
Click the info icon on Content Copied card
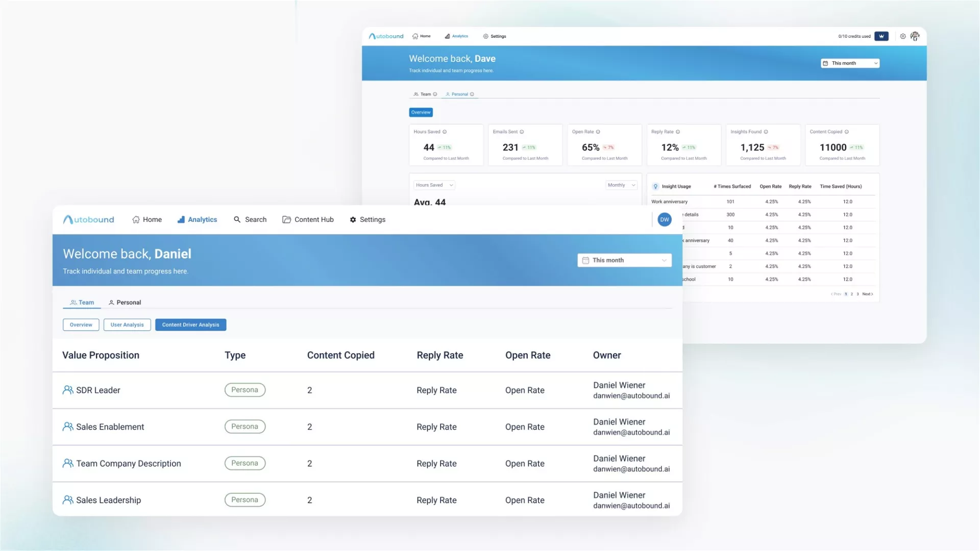click(846, 132)
